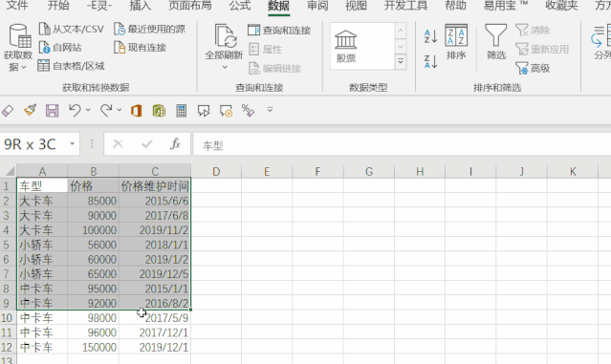Click the Reapply (重新应用) filter button
This screenshot has width=611, height=364.
click(x=542, y=49)
